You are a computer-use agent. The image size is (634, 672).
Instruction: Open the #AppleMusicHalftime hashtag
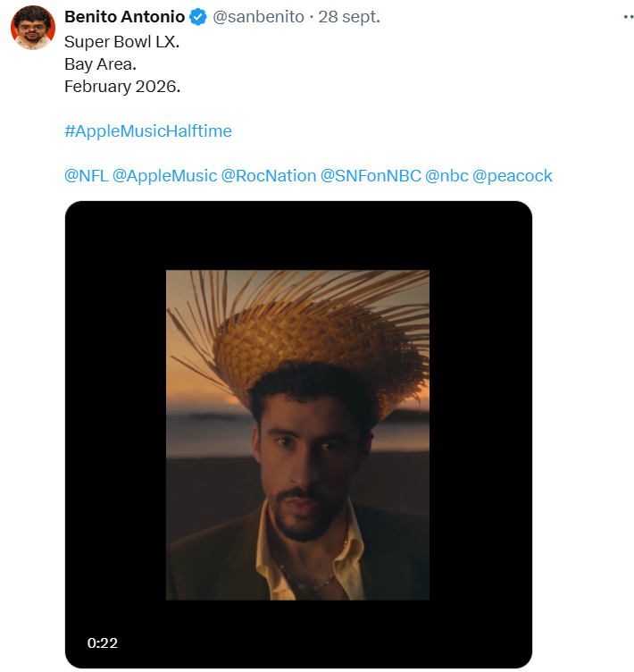tap(148, 131)
